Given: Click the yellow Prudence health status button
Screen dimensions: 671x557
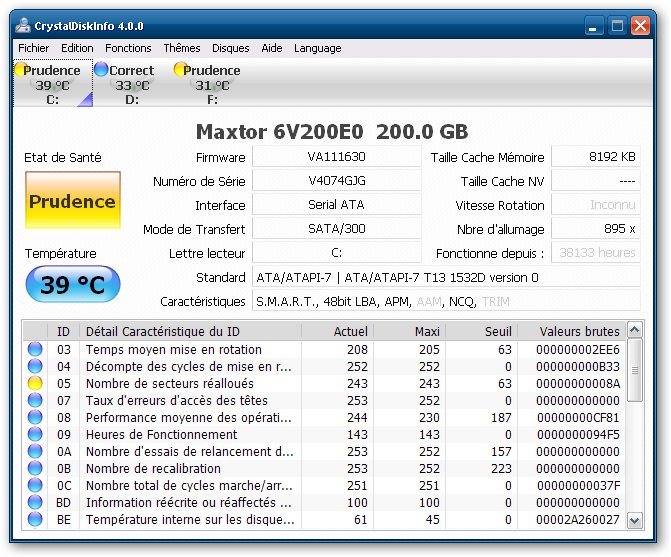Looking at the screenshot, I should 72,201.
